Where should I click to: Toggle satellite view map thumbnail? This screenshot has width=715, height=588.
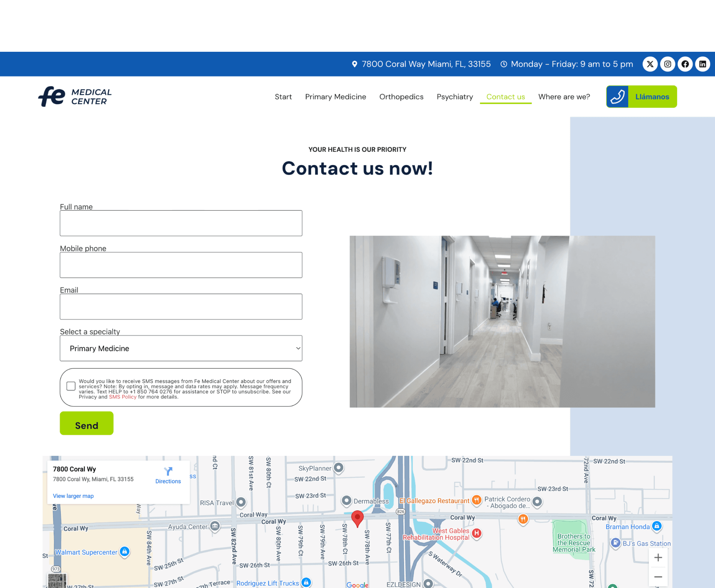click(x=57, y=581)
